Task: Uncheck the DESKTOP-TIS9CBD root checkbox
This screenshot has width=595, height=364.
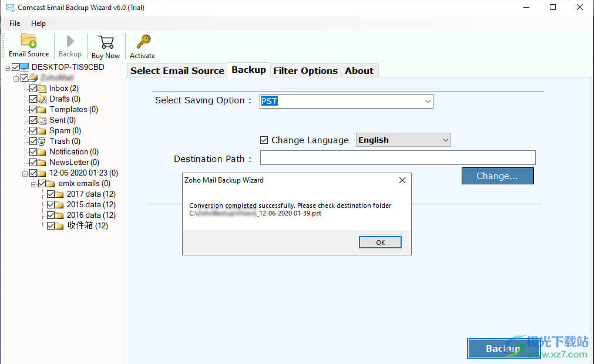Action: pos(15,67)
